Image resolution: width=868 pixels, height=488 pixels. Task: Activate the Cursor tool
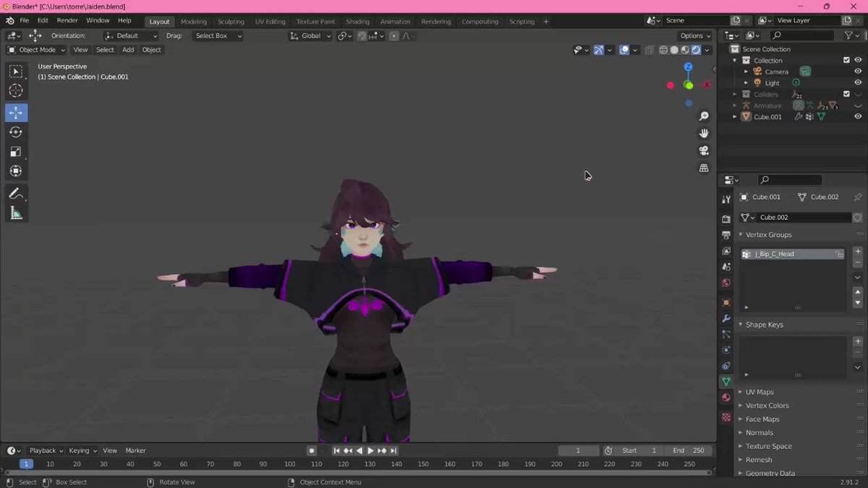pos(16,90)
